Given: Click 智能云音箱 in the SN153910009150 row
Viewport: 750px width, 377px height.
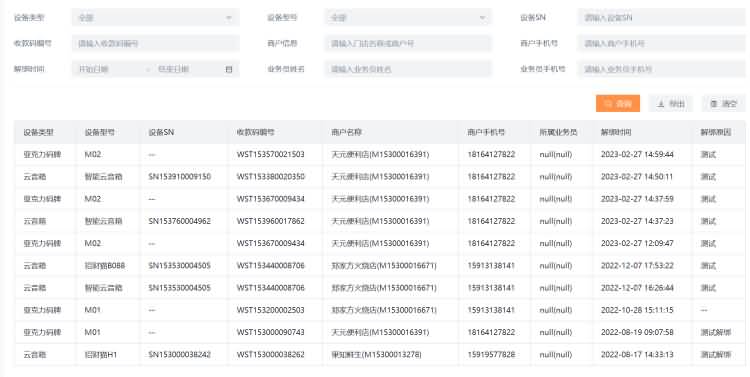Looking at the screenshot, I should coord(103,177).
